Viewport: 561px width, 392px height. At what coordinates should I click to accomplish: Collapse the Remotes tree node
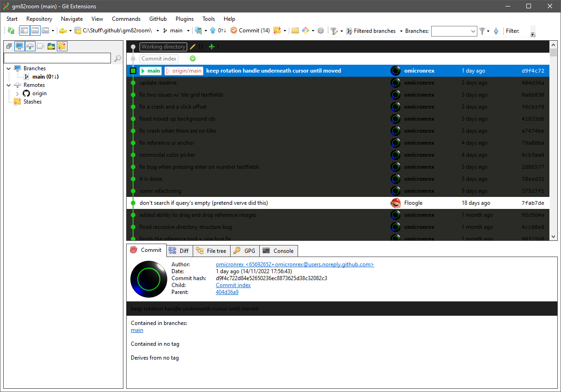click(x=8, y=85)
